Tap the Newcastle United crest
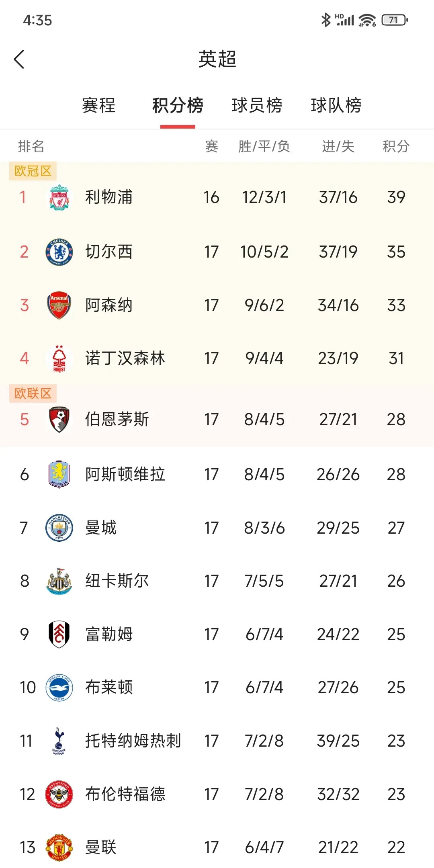Viewport: 434px width, 868px height. click(59, 581)
